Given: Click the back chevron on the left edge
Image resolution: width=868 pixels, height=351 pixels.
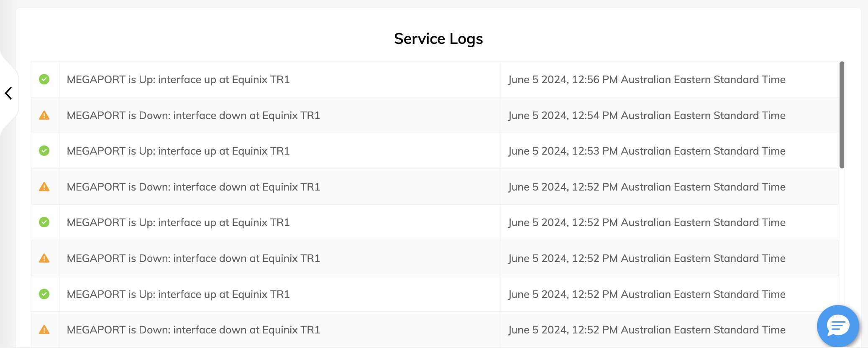Looking at the screenshot, I should point(8,93).
